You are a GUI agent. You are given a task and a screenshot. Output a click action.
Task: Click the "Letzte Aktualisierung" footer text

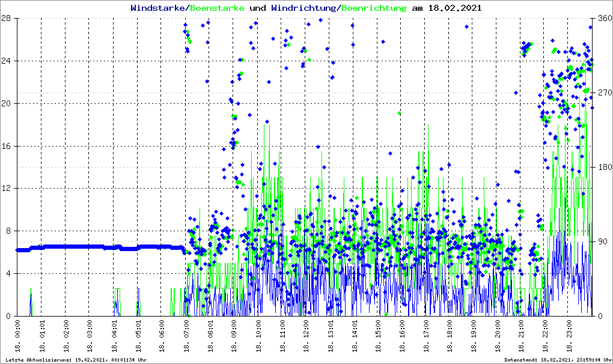pyautogui.click(x=74, y=360)
